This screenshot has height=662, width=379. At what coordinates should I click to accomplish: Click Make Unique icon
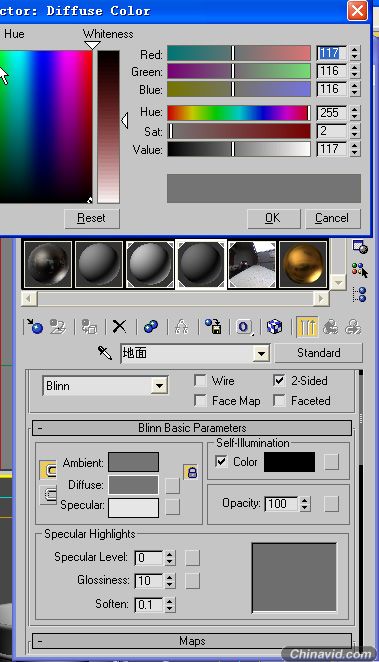pos(181,326)
